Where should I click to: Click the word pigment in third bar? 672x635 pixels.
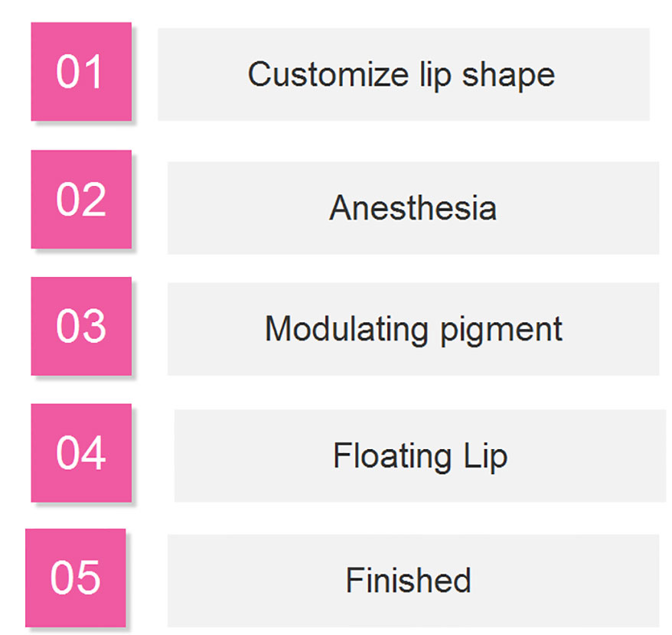point(501,331)
